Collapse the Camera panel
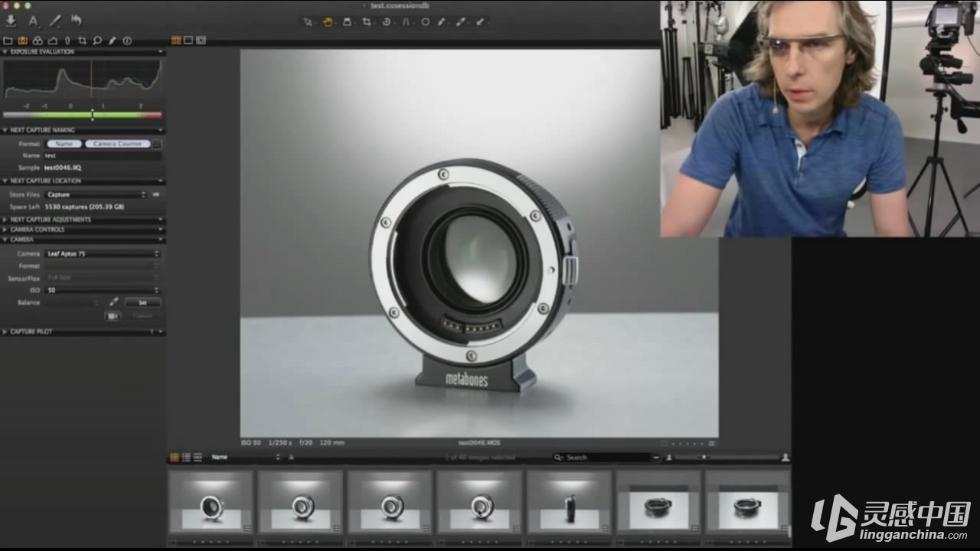980x551 pixels. point(5,240)
